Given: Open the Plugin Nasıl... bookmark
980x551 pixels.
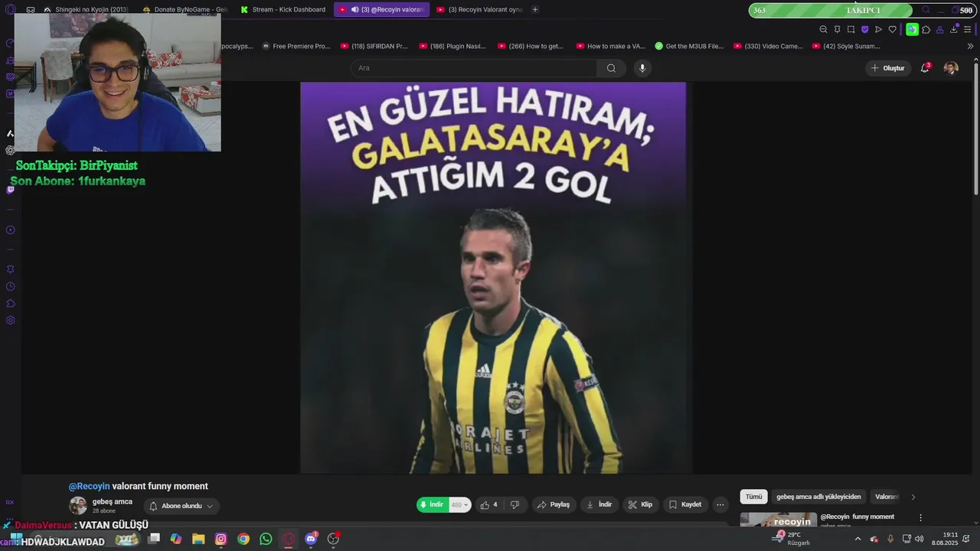Looking at the screenshot, I should click(x=452, y=46).
